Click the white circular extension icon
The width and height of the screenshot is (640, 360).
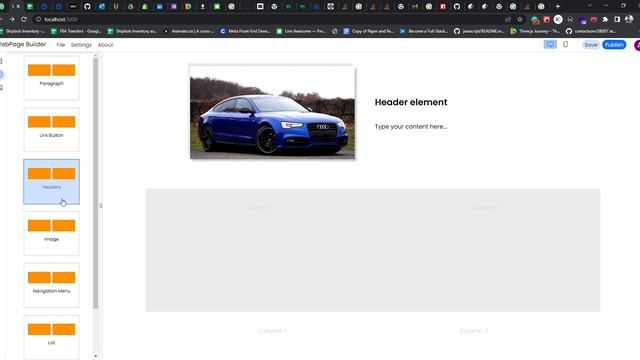pyautogui.click(x=558, y=19)
